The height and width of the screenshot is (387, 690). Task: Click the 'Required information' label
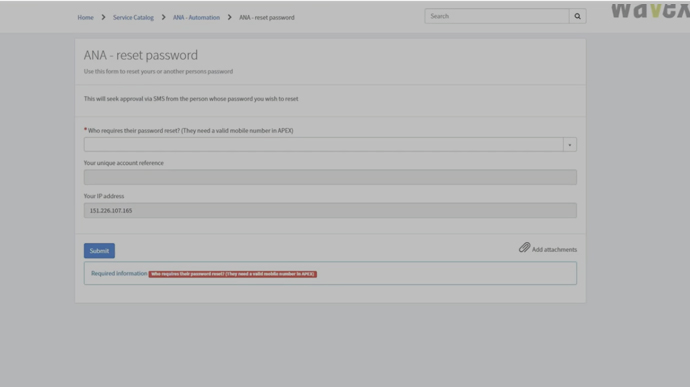coord(119,273)
